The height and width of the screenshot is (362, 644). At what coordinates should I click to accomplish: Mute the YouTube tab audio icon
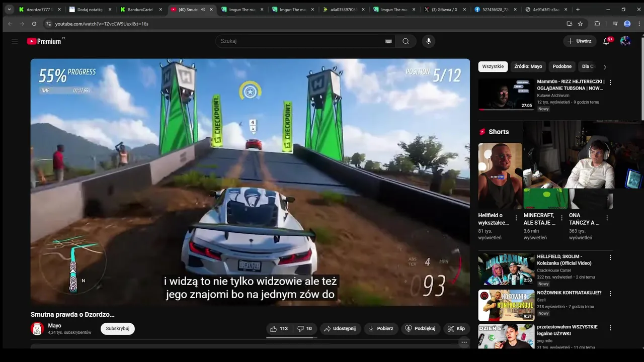pyautogui.click(x=203, y=10)
